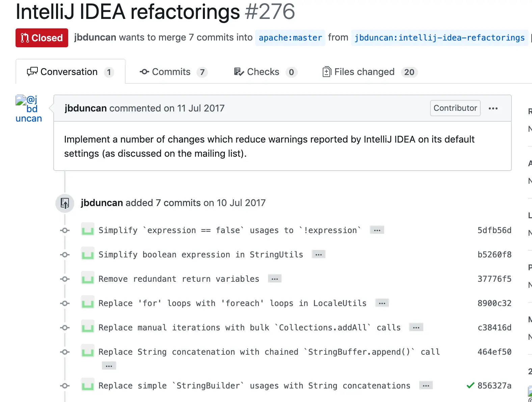Image resolution: width=532 pixels, height=402 pixels.
Task: Click avatar beside the 'Remove redundant return variables' commit
Action: (88, 279)
